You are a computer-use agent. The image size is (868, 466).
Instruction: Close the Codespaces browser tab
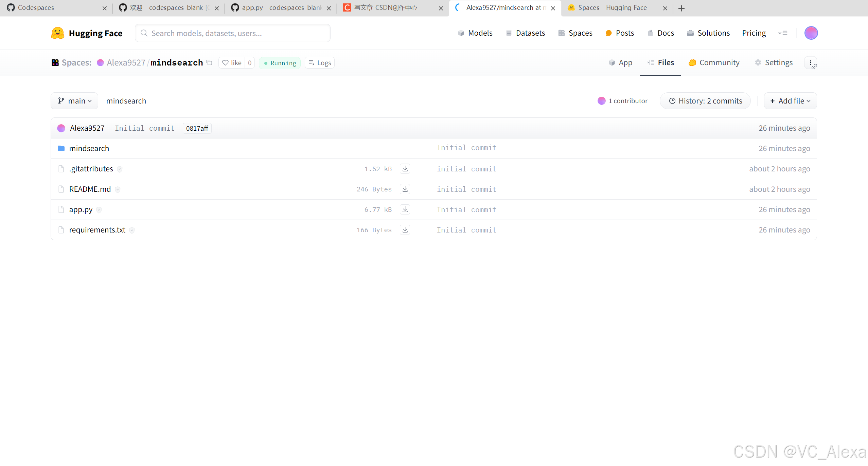pos(105,8)
